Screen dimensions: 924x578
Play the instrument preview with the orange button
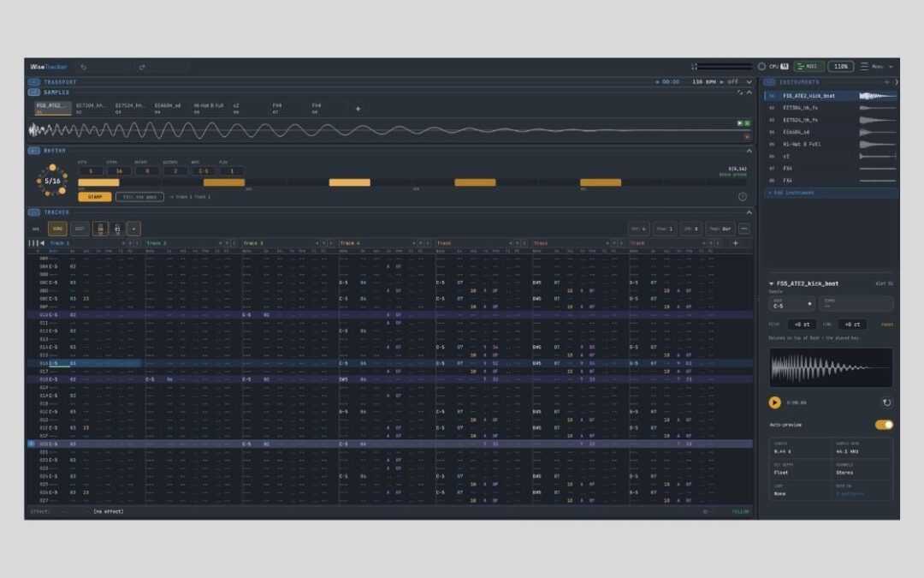(775, 402)
